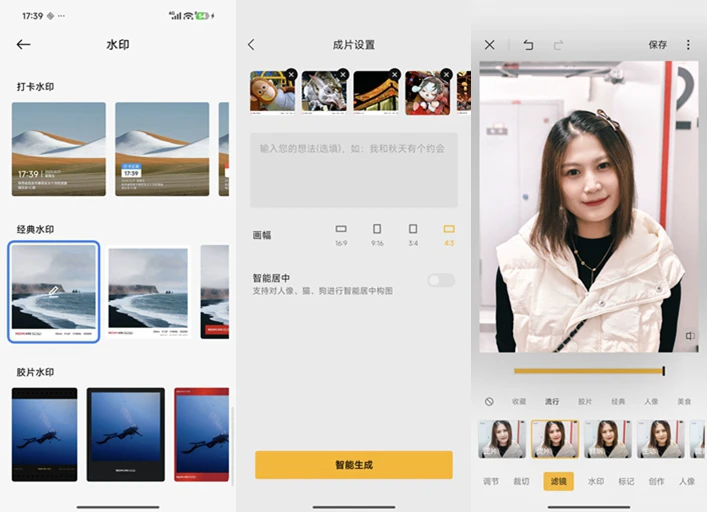The width and height of the screenshot is (707, 512).
Task: Choose the 9:16 aspect ratio
Action: coord(377,234)
